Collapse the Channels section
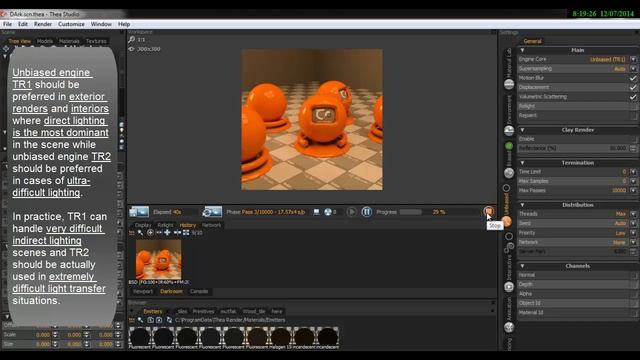The width and height of the screenshot is (640, 360). coord(522,266)
